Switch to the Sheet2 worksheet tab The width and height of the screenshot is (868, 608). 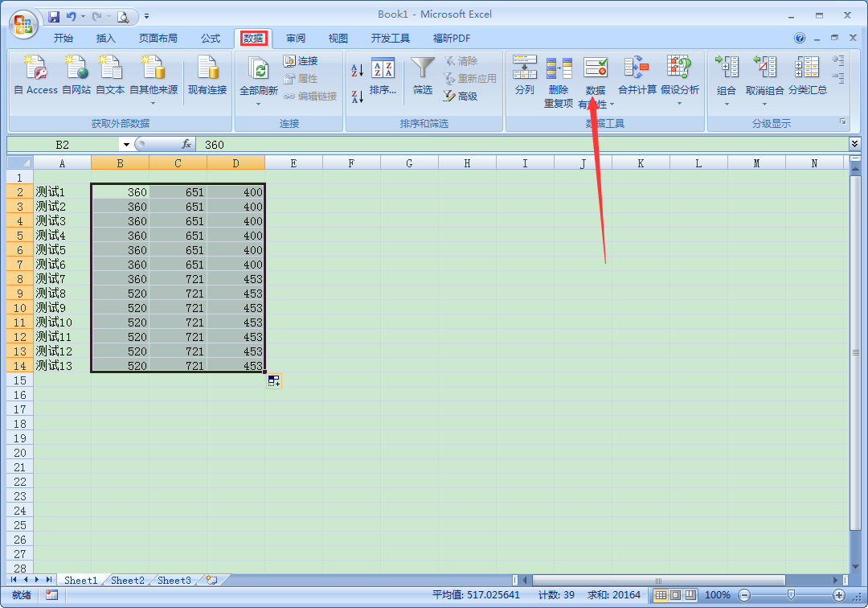(128, 580)
